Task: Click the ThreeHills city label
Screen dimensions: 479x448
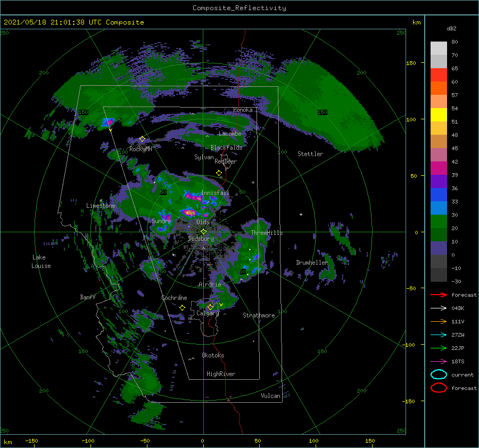Action: click(x=267, y=233)
